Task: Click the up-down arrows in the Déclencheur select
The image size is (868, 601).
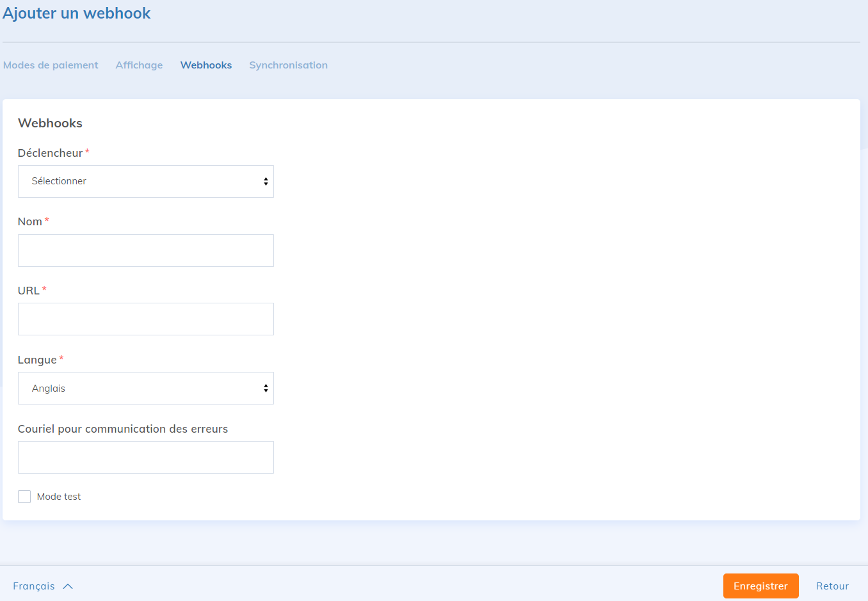Action: [x=266, y=182]
